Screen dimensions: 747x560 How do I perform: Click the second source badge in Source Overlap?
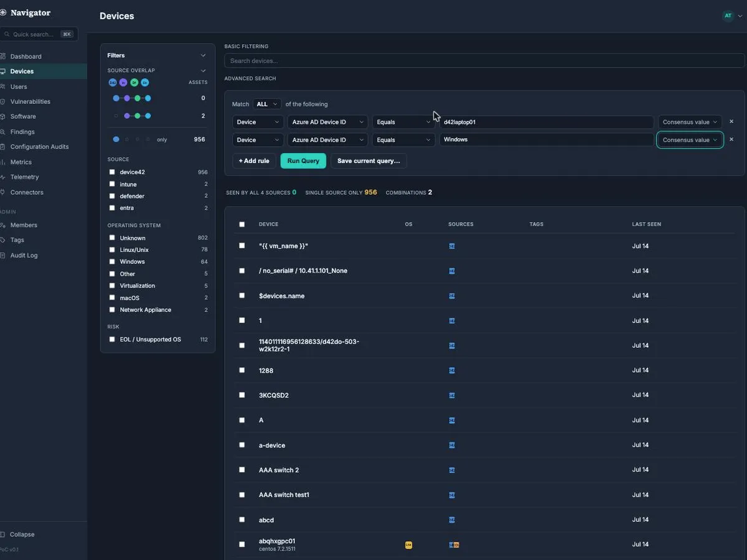tap(123, 82)
